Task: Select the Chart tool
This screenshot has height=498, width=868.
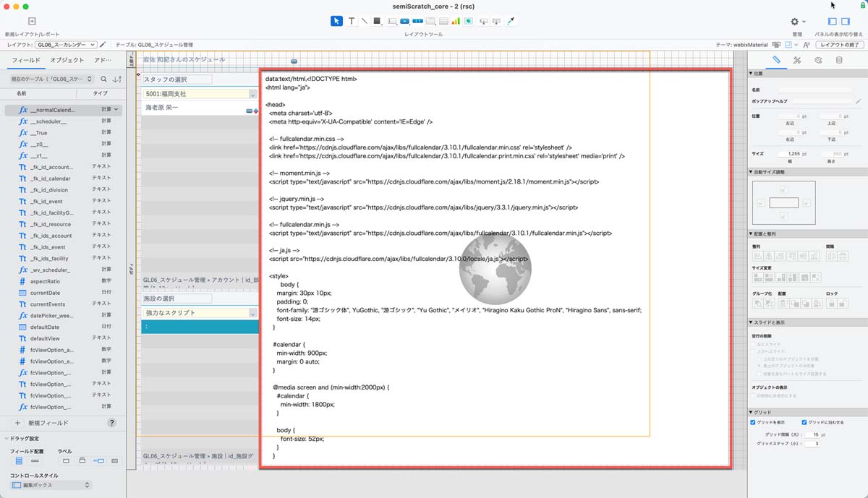Action: [x=456, y=21]
